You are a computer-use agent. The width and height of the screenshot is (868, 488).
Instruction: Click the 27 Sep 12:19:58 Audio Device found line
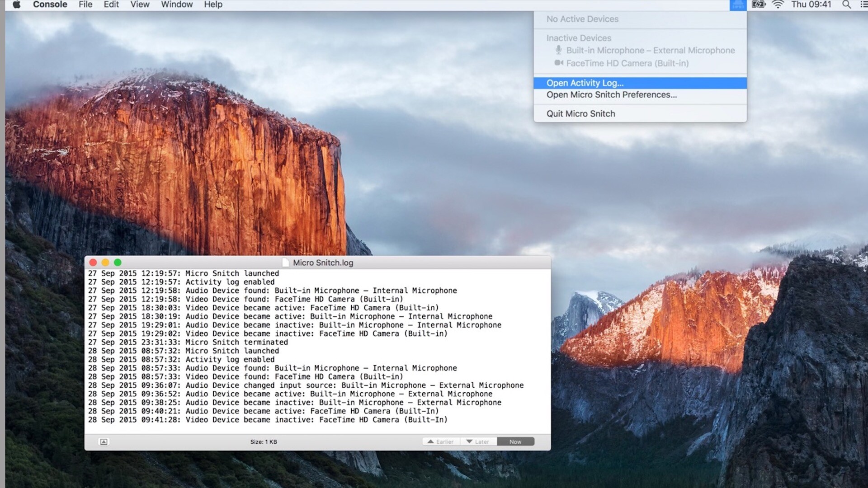pos(273,291)
